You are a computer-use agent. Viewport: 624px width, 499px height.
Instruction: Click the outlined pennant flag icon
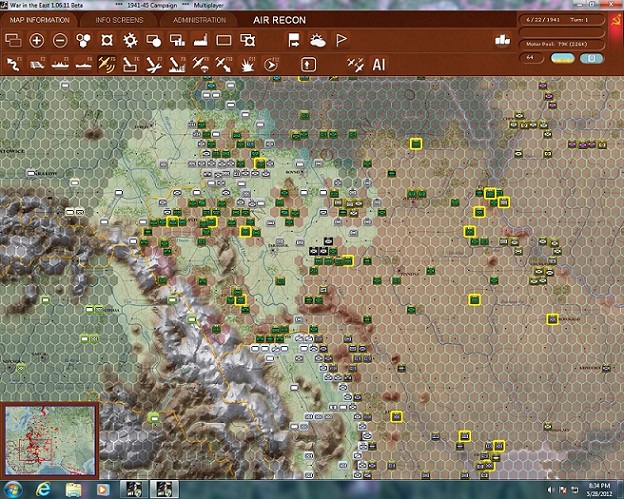pos(341,40)
